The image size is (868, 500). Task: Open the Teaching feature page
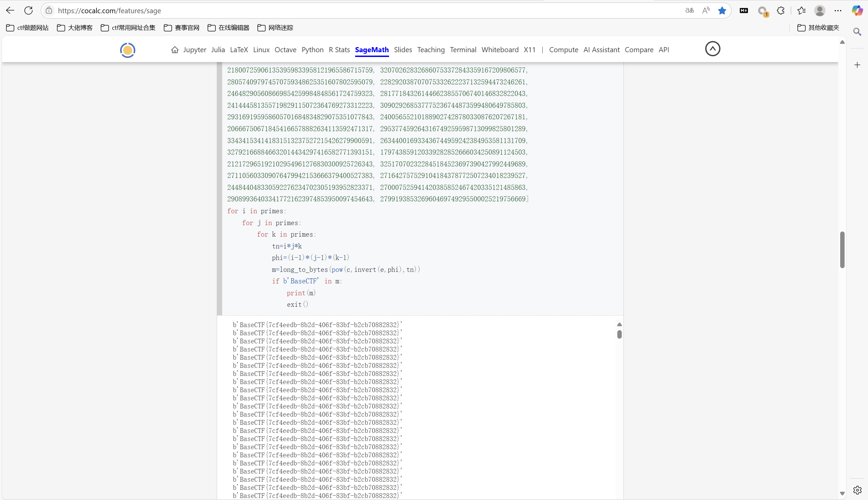[x=431, y=50]
